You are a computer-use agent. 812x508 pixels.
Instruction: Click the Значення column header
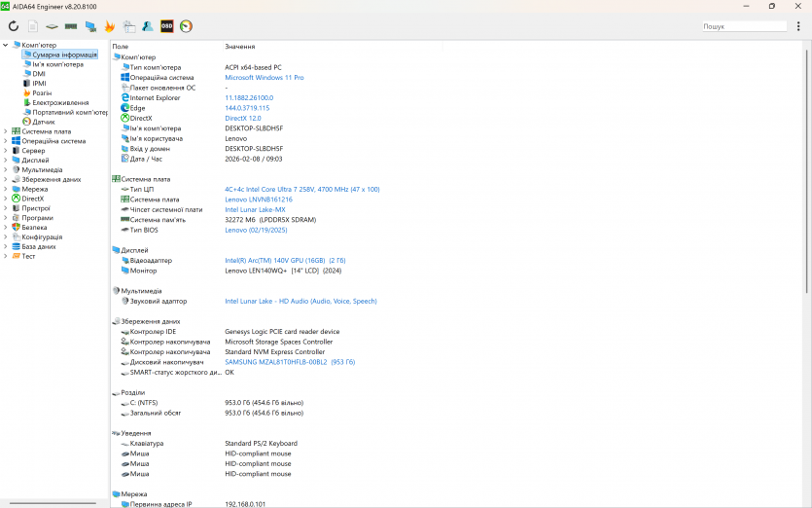(239, 47)
